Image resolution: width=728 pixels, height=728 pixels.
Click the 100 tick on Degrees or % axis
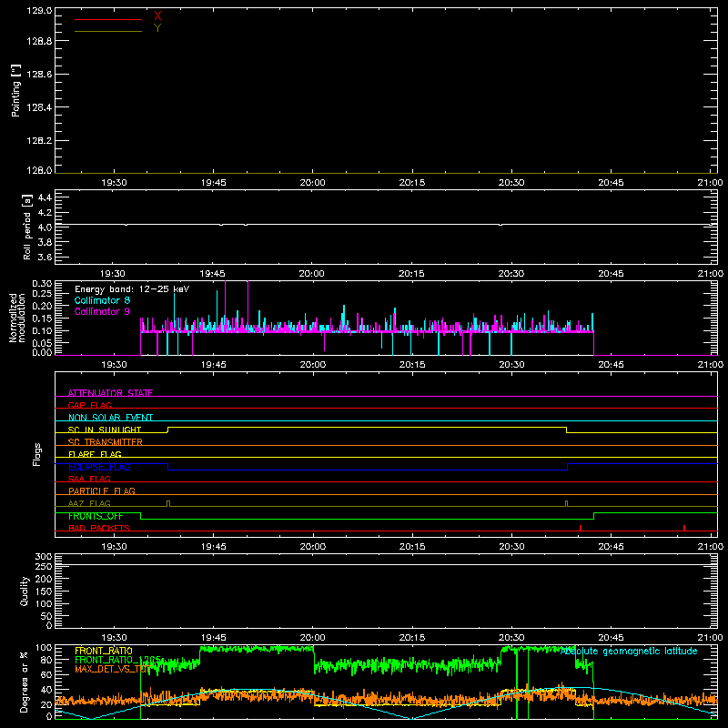(x=43, y=648)
